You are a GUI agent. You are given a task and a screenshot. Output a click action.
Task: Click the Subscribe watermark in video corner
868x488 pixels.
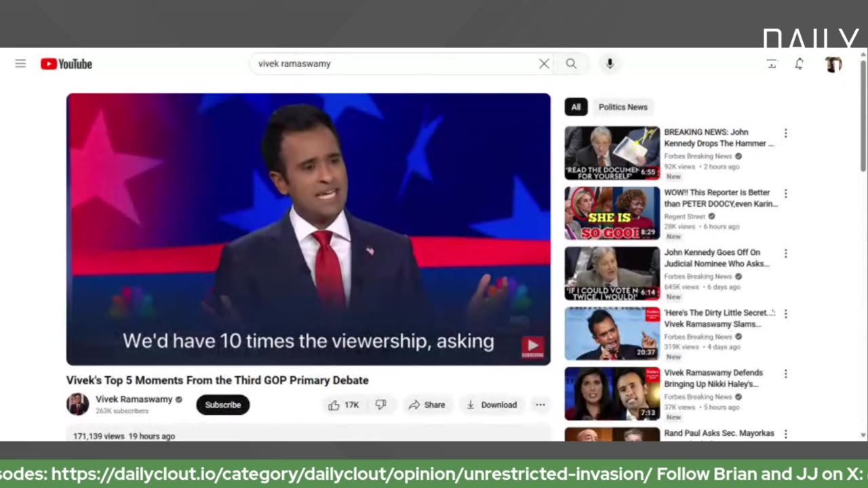tap(532, 348)
